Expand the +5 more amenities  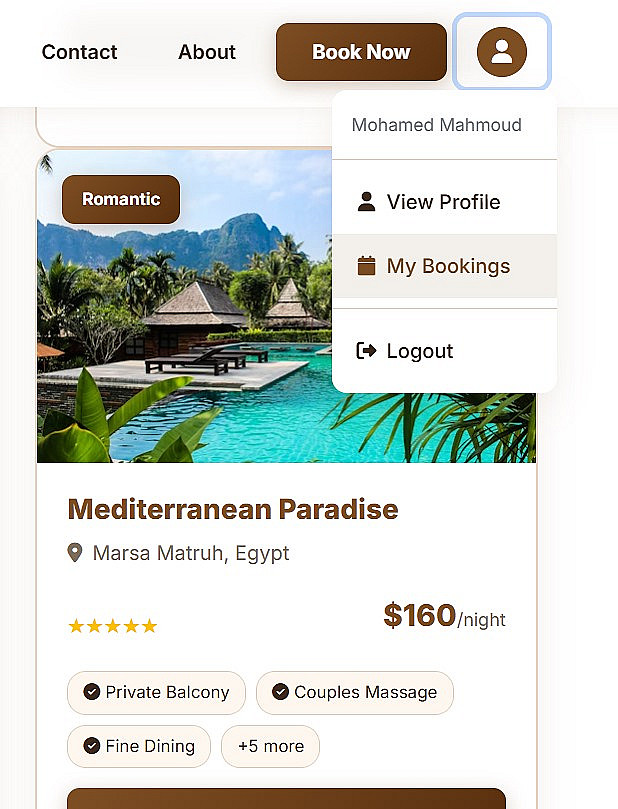[270, 746]
